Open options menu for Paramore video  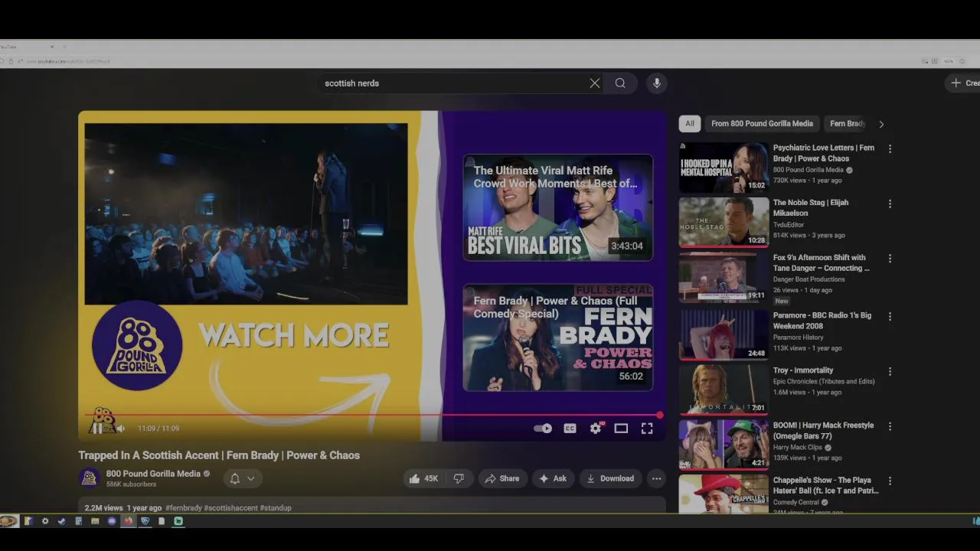[890, 316]
